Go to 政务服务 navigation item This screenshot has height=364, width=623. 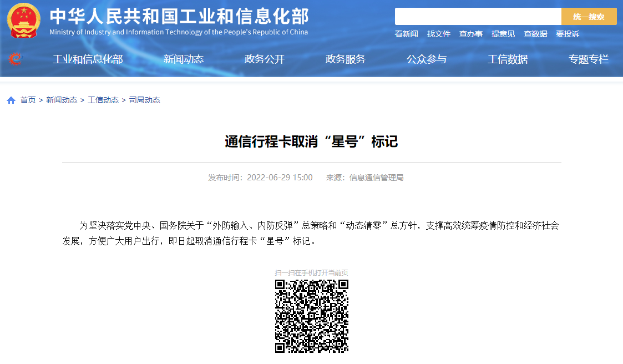pos(346,59)
